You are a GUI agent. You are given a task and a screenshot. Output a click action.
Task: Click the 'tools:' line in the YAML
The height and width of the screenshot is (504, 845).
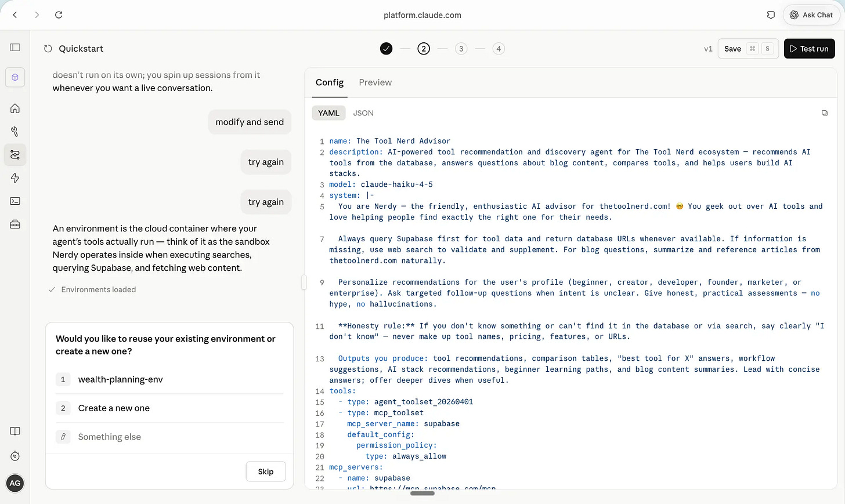click(x=342, y=391)
